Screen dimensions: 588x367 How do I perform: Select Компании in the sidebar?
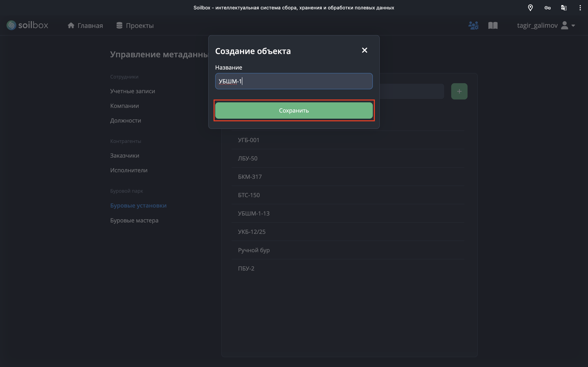coord(124,106)
